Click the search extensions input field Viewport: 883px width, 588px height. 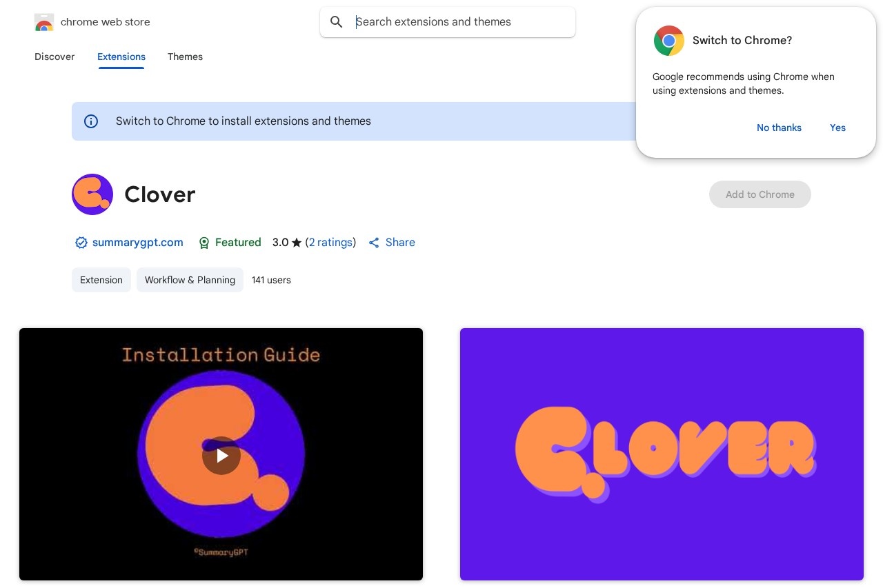[448, 22]
